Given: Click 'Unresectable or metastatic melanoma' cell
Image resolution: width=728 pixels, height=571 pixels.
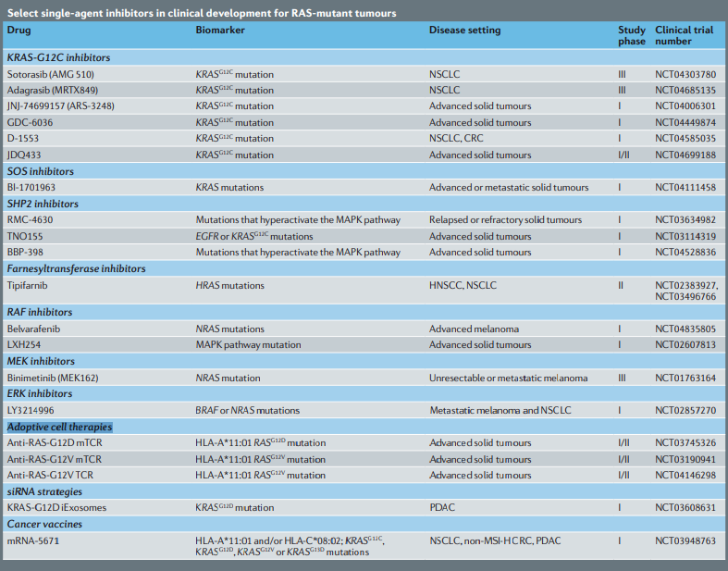Looking at the screenshot, I should click(509, 378).
